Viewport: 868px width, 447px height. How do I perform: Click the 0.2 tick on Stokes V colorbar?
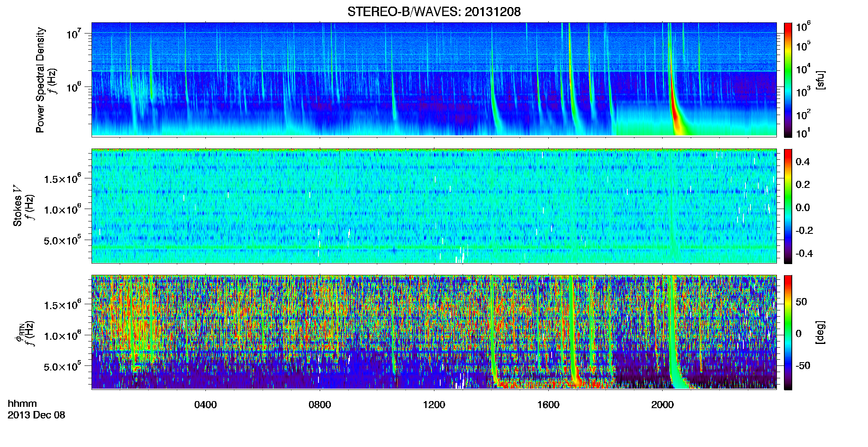803,185
